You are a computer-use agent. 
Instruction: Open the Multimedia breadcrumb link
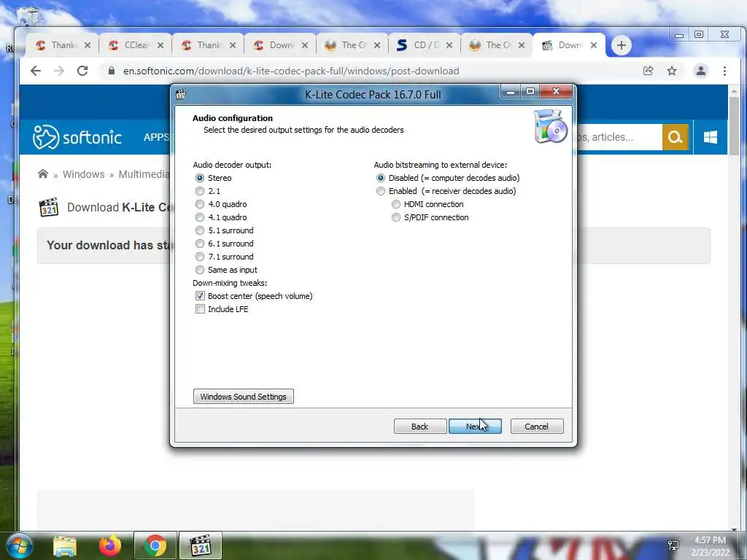point(144,174)
